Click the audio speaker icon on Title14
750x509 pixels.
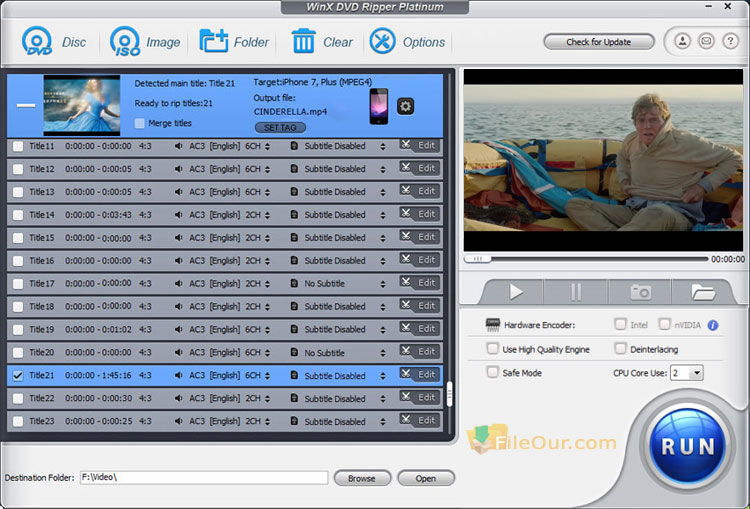point(178,215)
